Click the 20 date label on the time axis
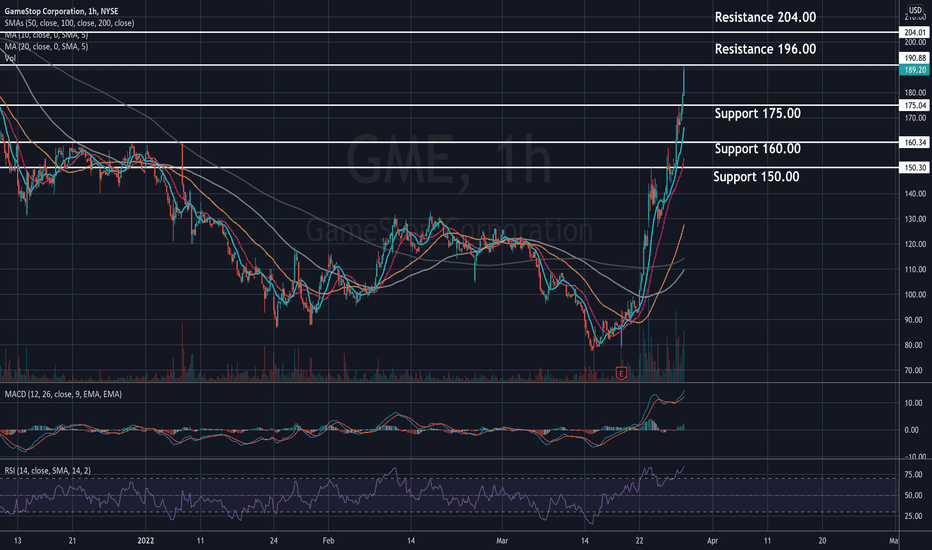Screen dimensions: 932x550 (x=822, y=541)
